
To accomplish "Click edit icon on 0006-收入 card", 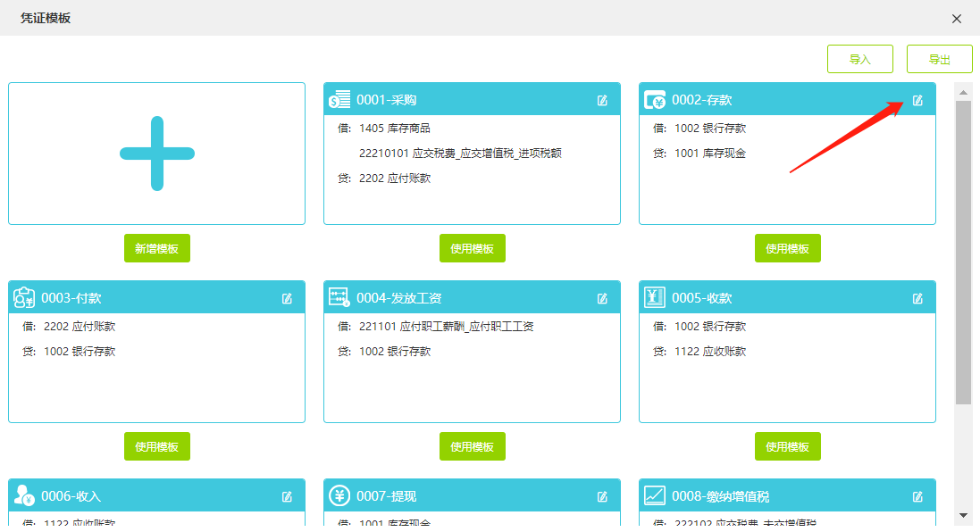I will [287, 496].
